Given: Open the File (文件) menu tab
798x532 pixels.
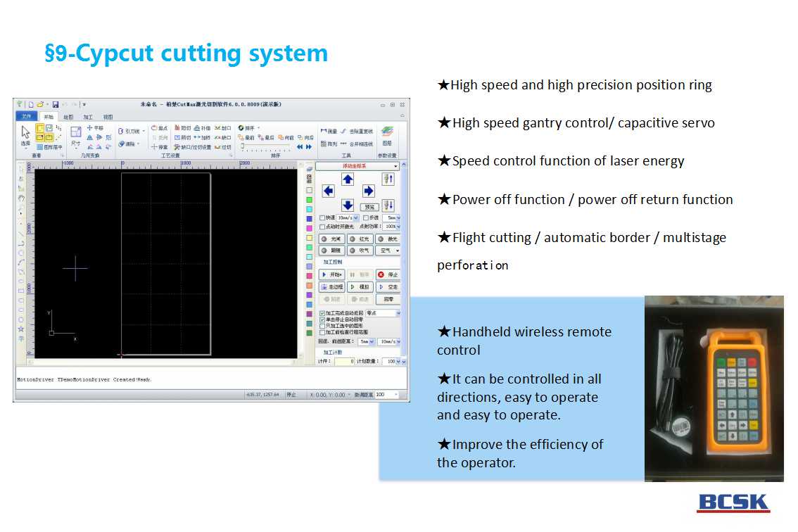Looking at the screenshot, I should click(26, 117).
